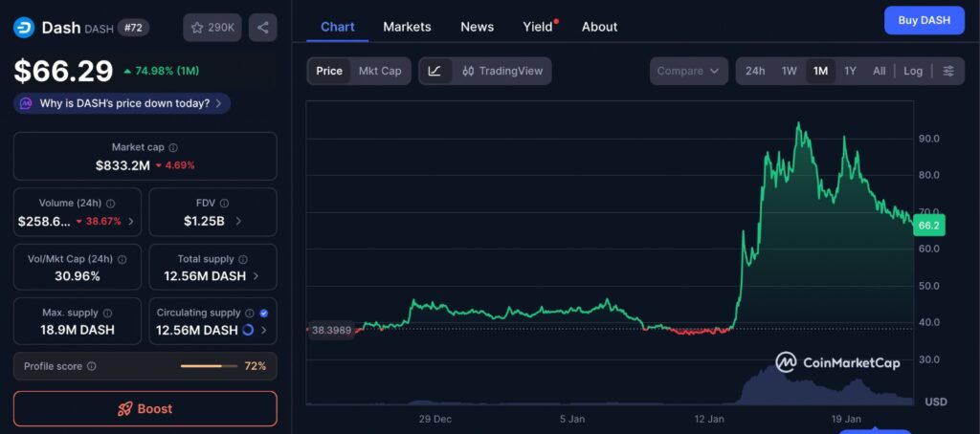Select 1W time range
This screenshot has width=980, height=434.
click(790, 71)
